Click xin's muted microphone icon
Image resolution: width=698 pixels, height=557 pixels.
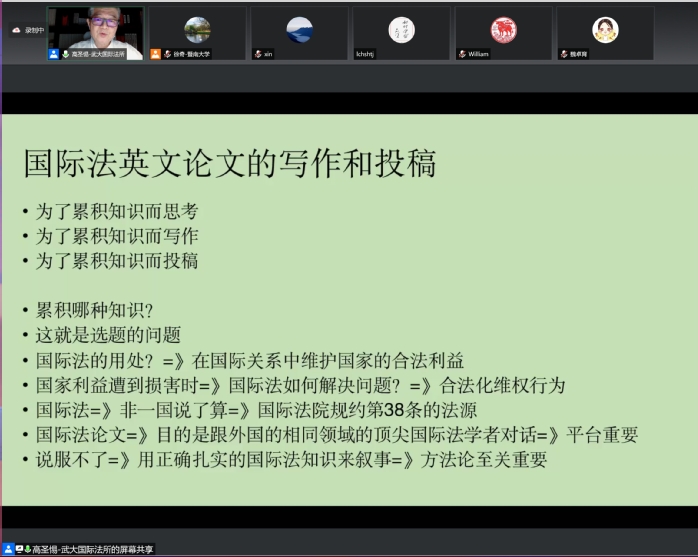[257, 54]
